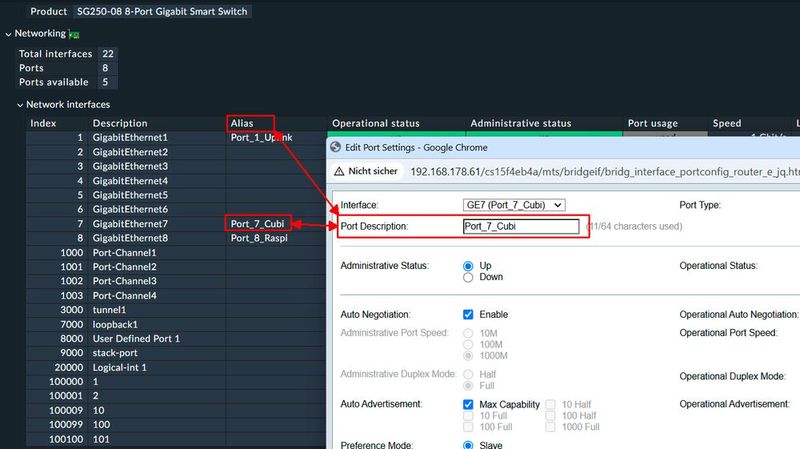Screen dimensions: 800x449
Task: Click the GigabitEthernet2 row
Action: point(176,152)
